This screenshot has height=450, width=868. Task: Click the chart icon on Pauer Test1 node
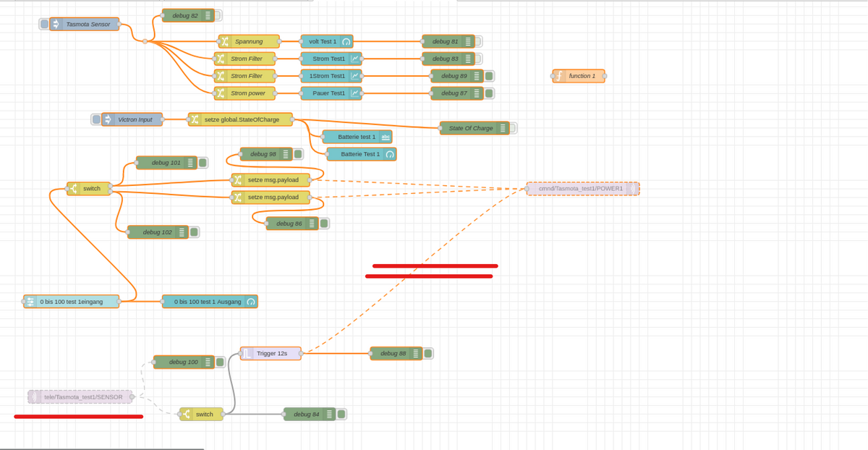pos(355,93)
